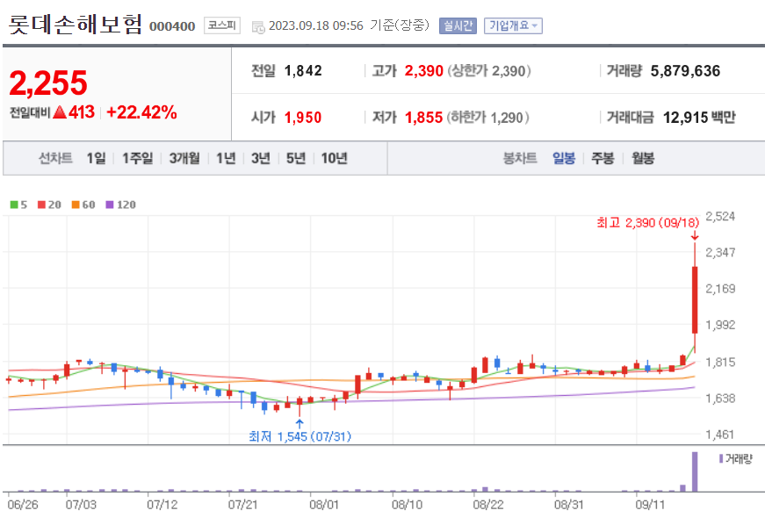Click the 2,524 price axis label
The image size is (765, 532).
tap(720, 216)
